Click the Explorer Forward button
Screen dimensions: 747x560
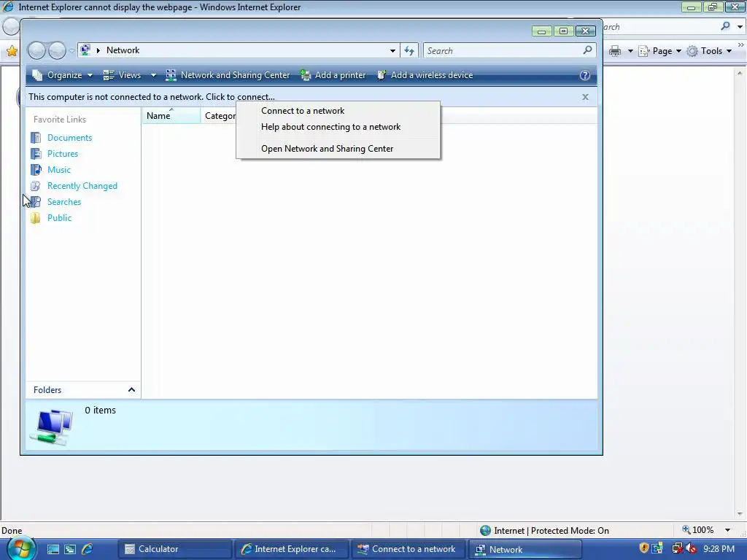(x=57, y=50)
